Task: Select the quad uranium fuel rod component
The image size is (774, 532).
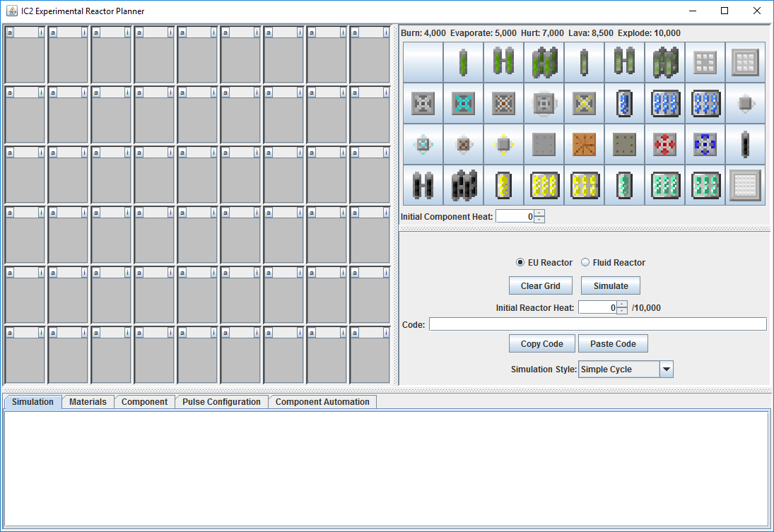Action: click(x=544, y=62)
